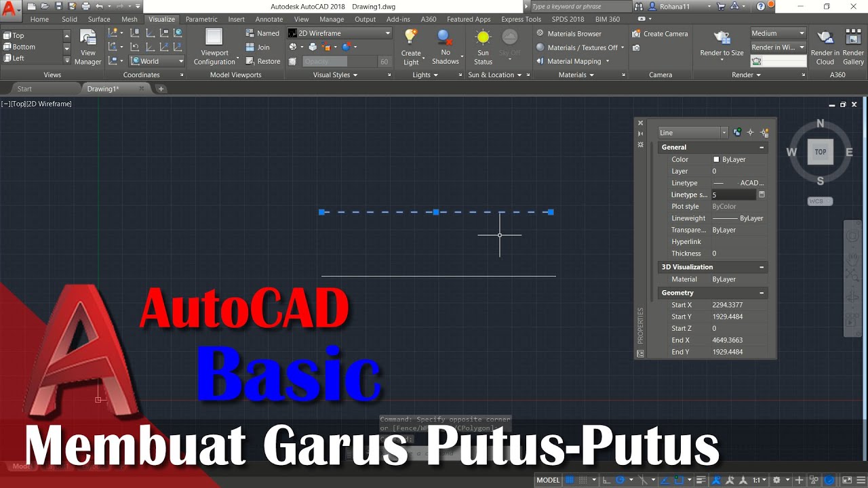
Task: Switch to the Home ribbon tab
Action: pyautogui.click(x=39, y=19)
